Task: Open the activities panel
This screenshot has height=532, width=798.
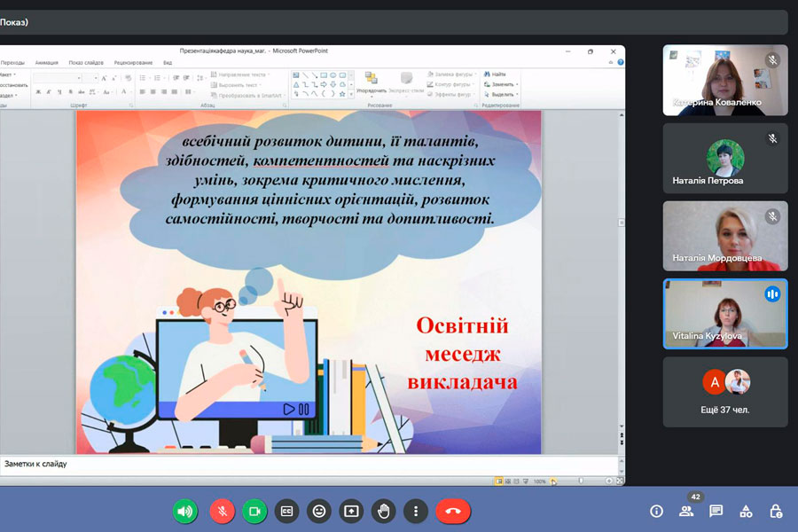Action: [x=747, y=512]
